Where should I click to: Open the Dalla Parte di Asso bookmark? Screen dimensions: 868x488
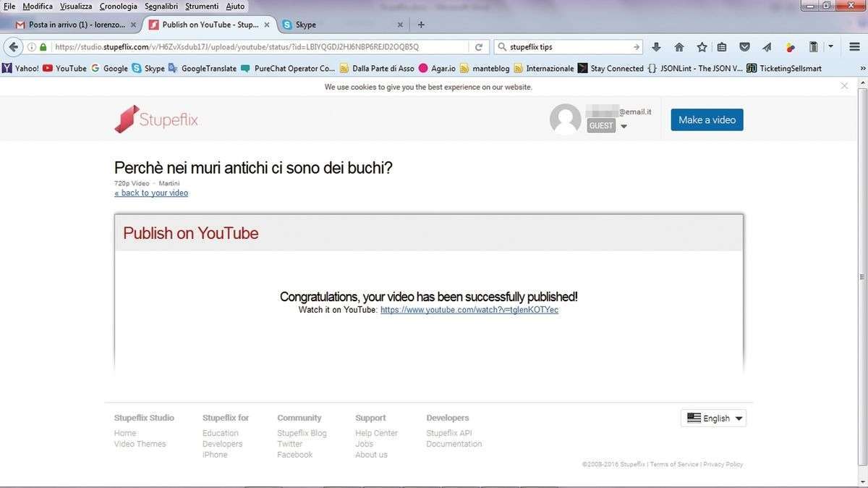click(376, 69)
